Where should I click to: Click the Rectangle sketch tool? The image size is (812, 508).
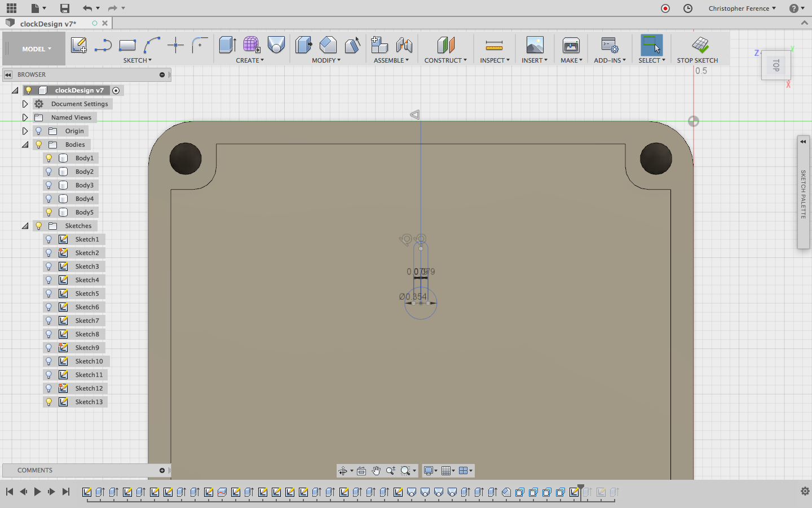pyautogui.click(x=127, y=45)
